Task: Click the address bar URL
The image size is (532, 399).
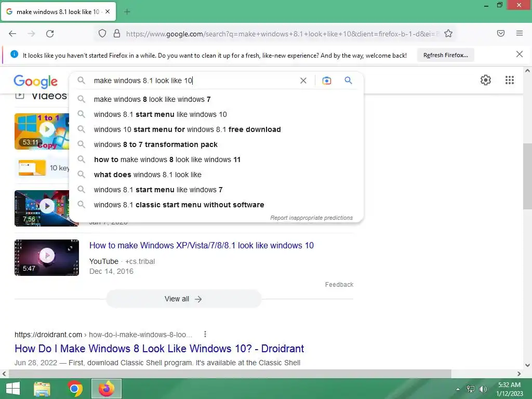Action: (x=282, y=34)
